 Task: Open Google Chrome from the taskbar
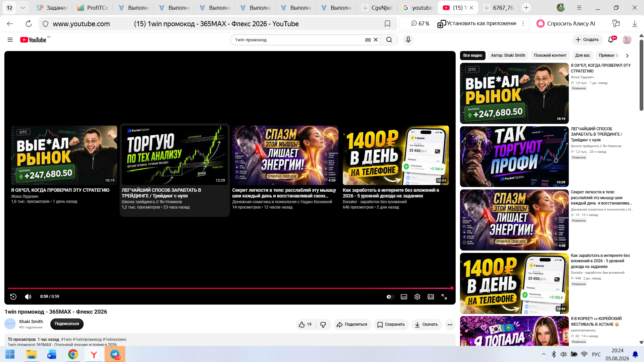coord(73,354)
